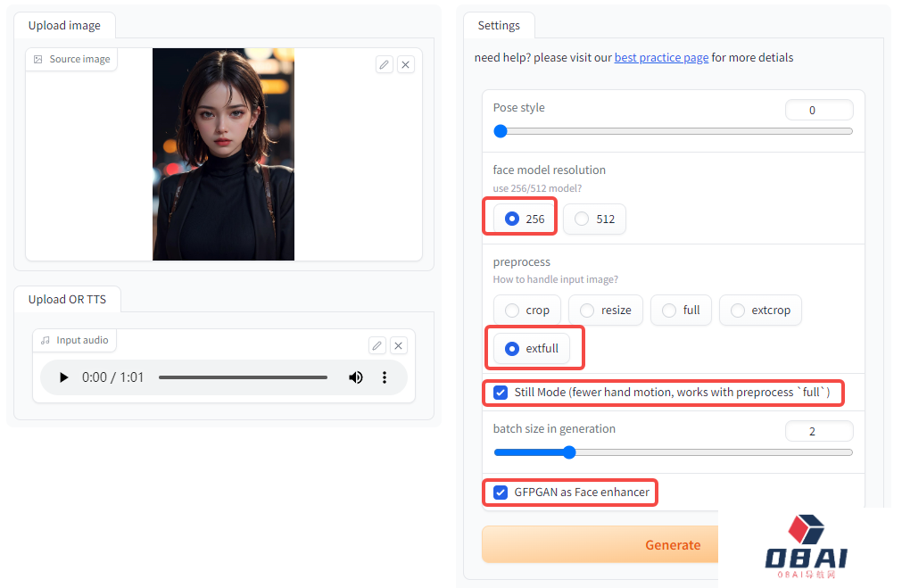Choose the extcrop preprocess option

tap(738, 311)
